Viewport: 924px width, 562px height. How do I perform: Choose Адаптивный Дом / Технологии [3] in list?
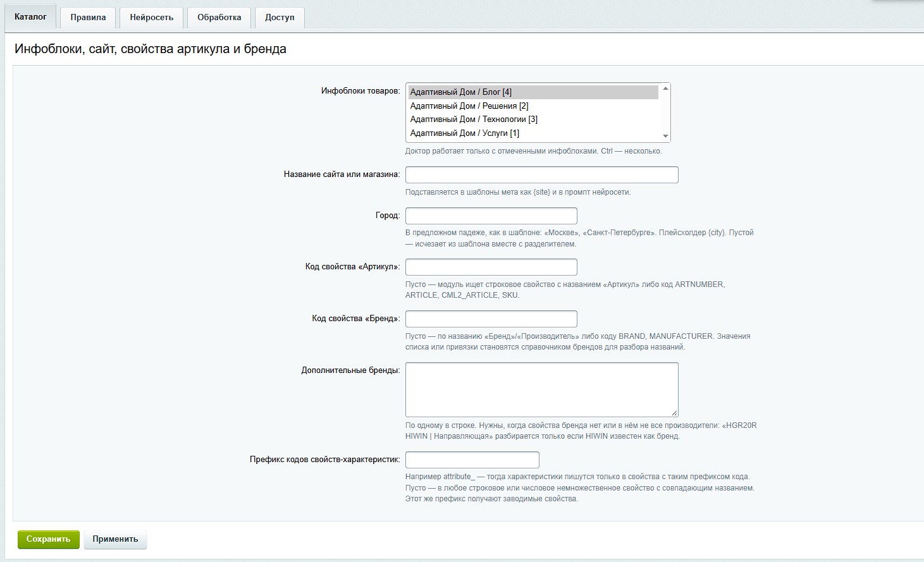pyautogui.click(x=533, y=119)
